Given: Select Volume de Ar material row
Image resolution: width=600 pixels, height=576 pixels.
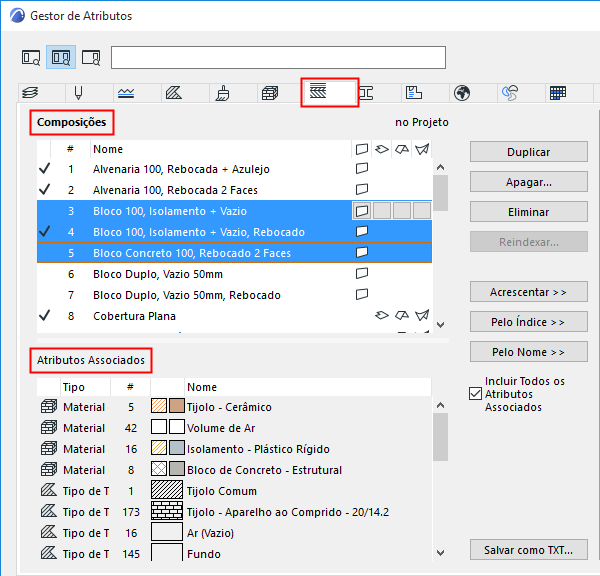Looking at the screenshot, I should tap(234, 428).
